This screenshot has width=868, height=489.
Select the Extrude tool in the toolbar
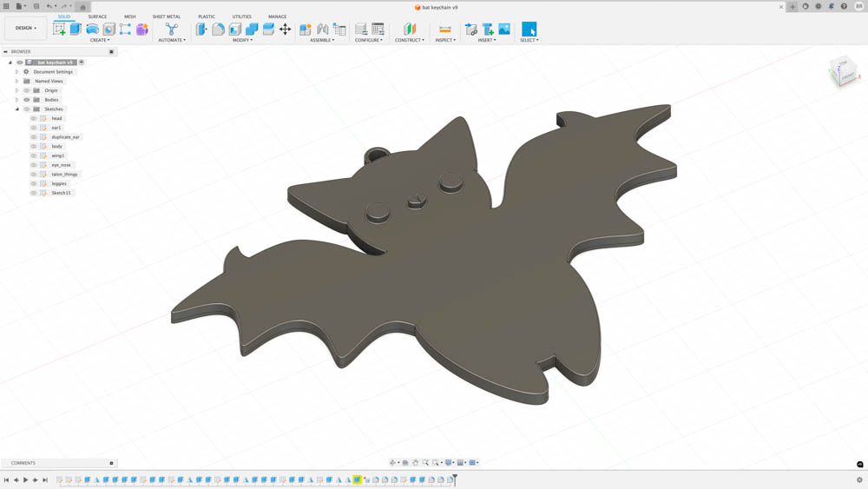[76, 30]
